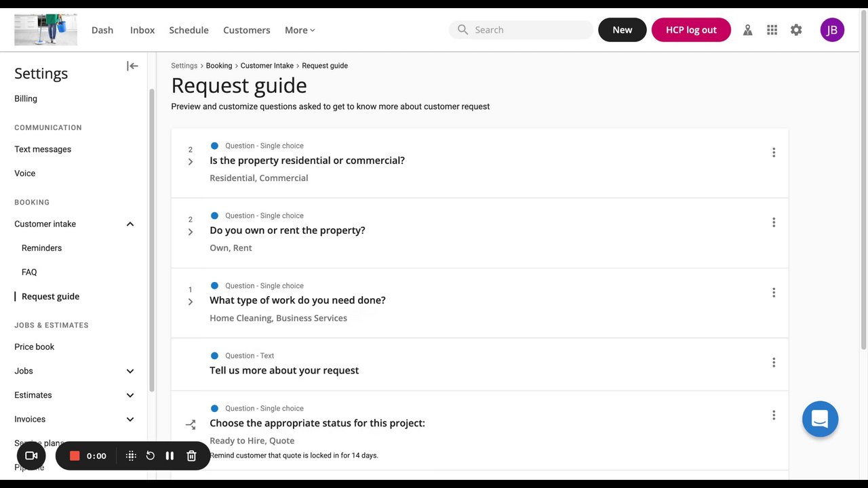Viewport: 868px width, 488px height.
Task: Collapse the Customer intake section
Action: (130, 224)
